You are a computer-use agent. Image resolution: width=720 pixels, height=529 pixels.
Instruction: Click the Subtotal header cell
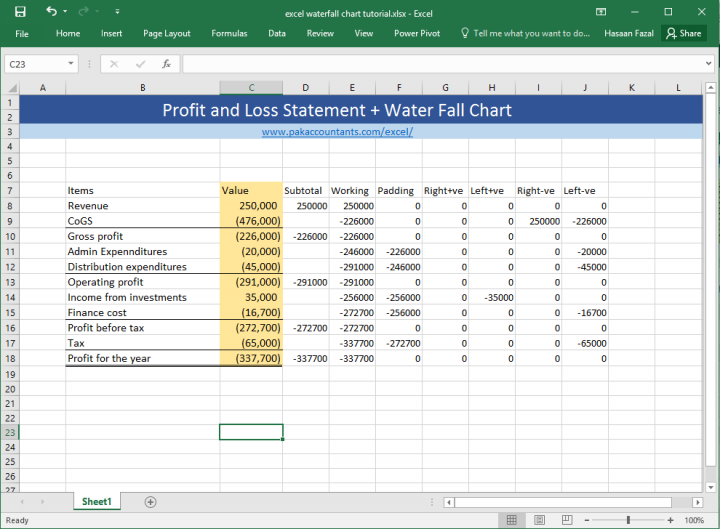306,191
